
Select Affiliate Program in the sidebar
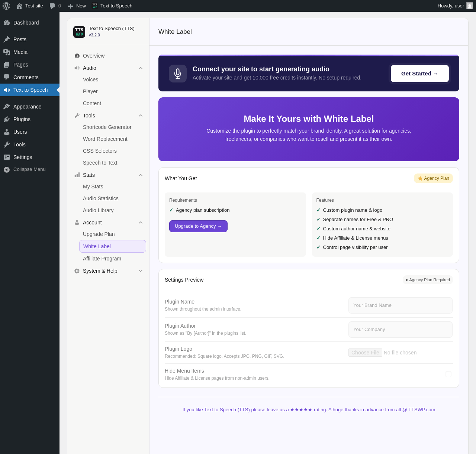click(102, 259)
